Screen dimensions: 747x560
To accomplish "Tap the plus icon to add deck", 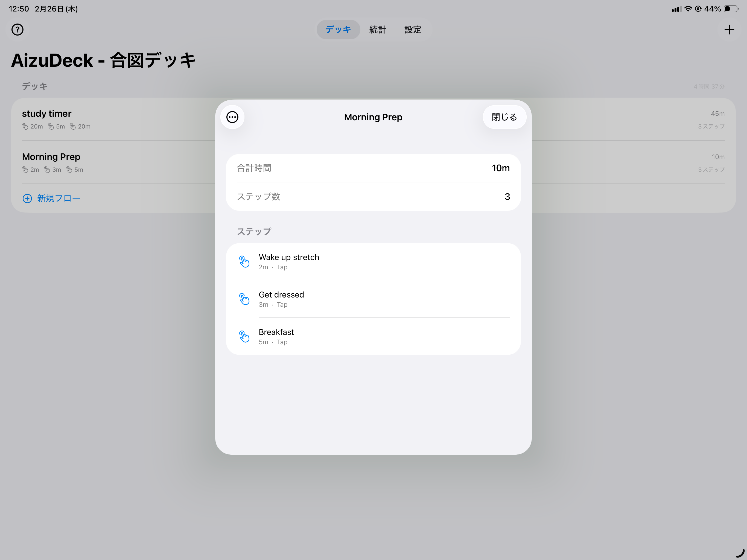I will 729,30.
